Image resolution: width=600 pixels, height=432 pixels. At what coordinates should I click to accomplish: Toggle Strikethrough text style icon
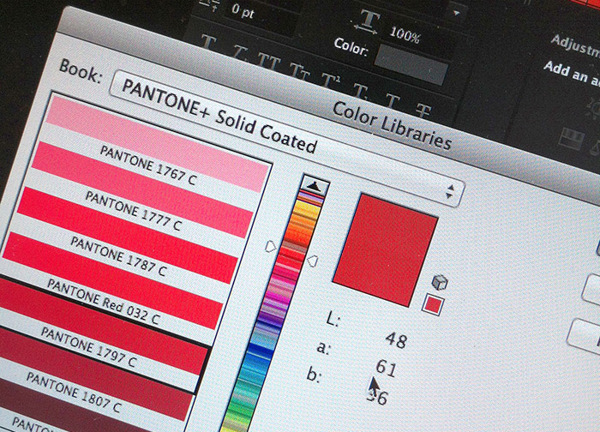(x=424, y=110)
